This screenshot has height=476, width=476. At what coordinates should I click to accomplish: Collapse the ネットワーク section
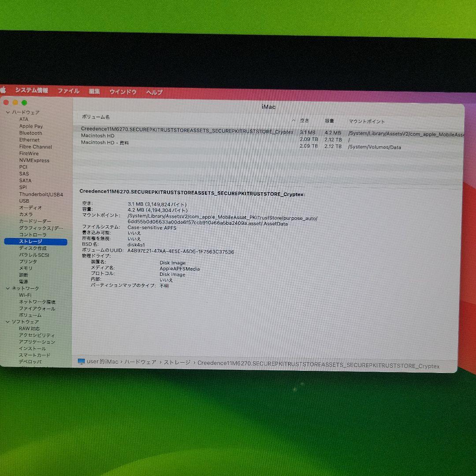click(x=8, y=288)
